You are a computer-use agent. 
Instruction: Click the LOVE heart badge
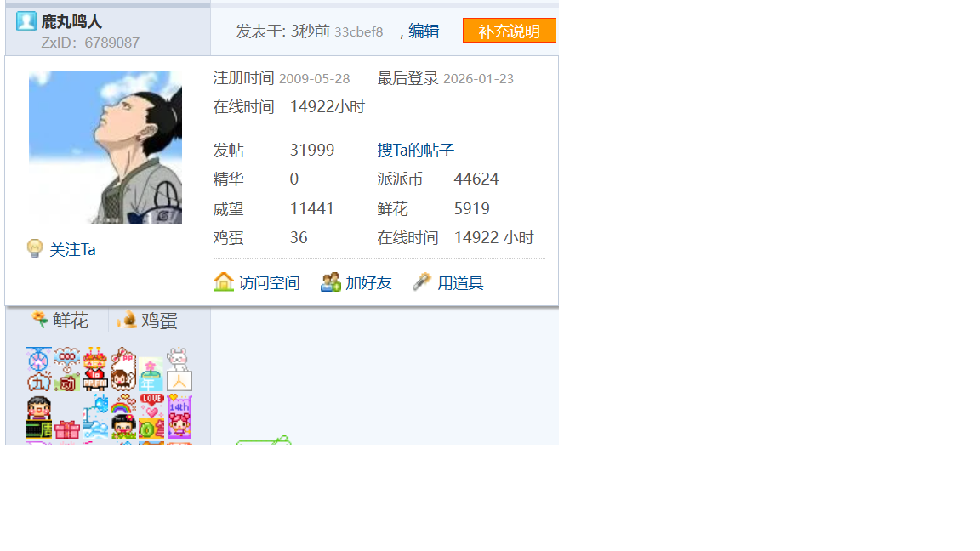(x=151, y=406)
